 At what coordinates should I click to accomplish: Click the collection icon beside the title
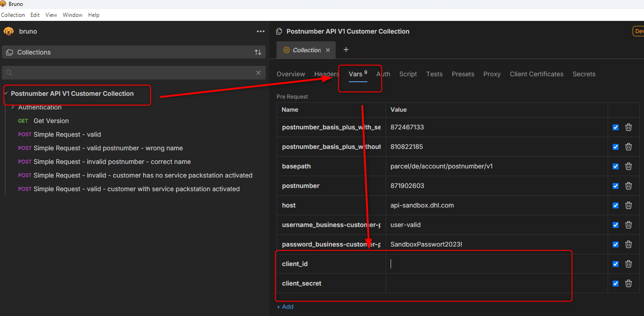pos(279,31)
